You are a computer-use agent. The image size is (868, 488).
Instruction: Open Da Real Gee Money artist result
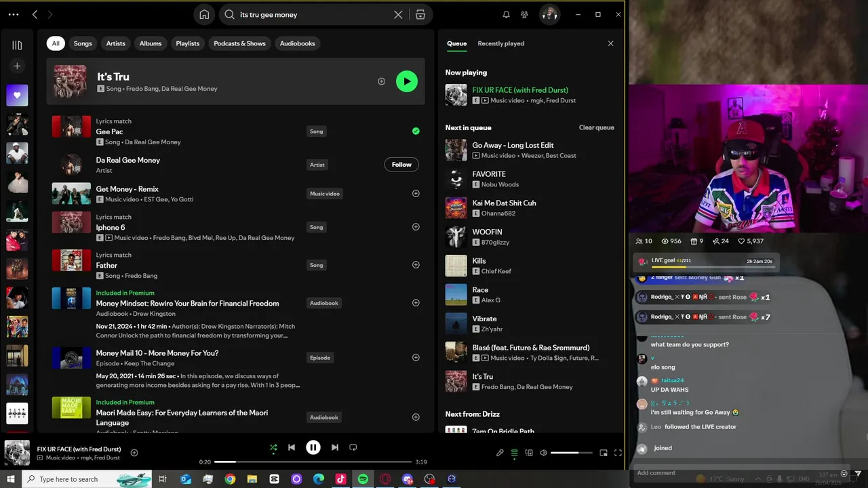click(235, 164)
